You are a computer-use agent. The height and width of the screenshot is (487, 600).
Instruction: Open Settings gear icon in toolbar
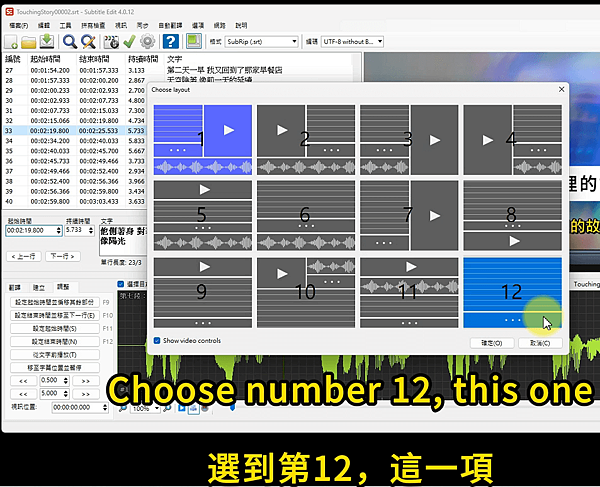click(147, 41)
